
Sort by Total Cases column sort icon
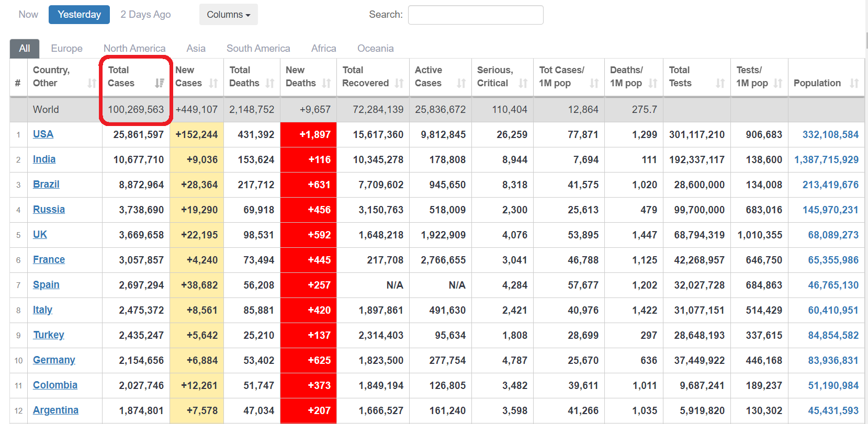(160, 83)
